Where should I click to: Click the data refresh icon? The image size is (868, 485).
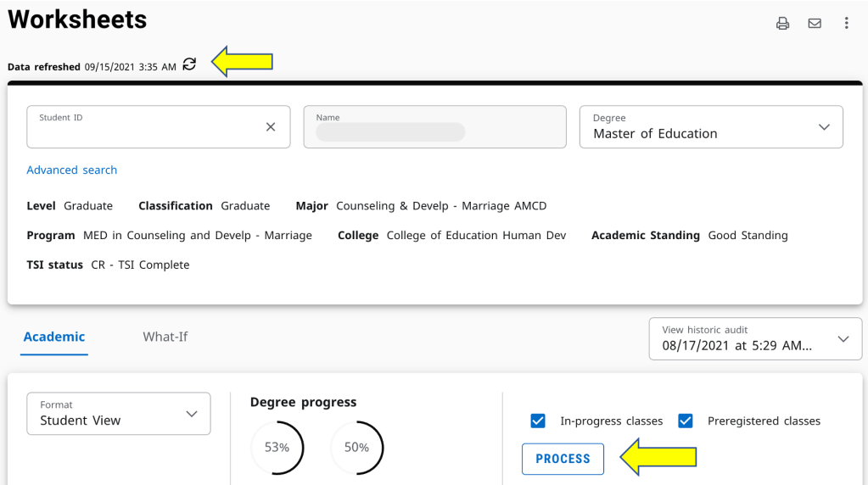[x=189, y=64]
